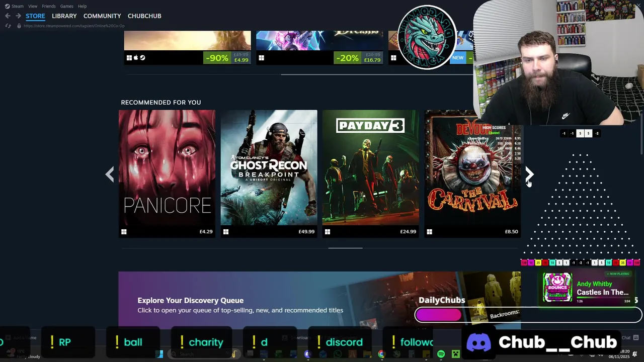644x362 pixels.
Task: Click the Windows icon under PANICORE
Action: coord(124,232)
